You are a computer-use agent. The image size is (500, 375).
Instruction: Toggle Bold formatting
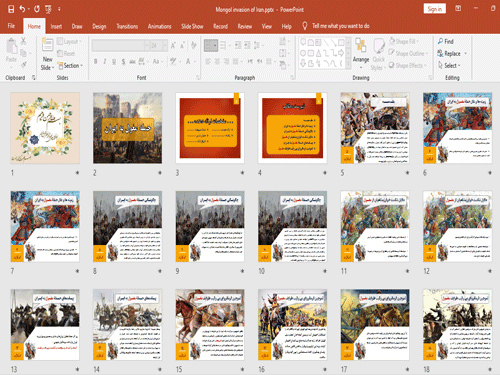pos(96,62)
